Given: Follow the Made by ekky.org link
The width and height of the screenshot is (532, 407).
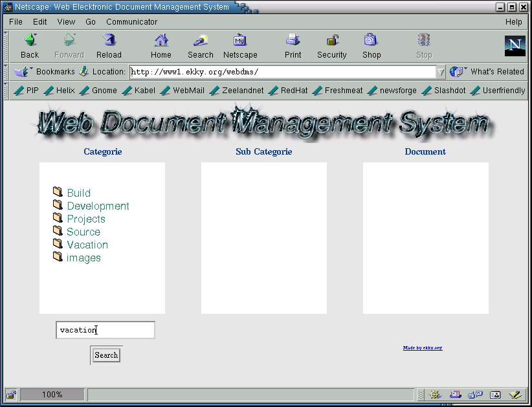Looking at the screenshot, I should click(423, 348).
